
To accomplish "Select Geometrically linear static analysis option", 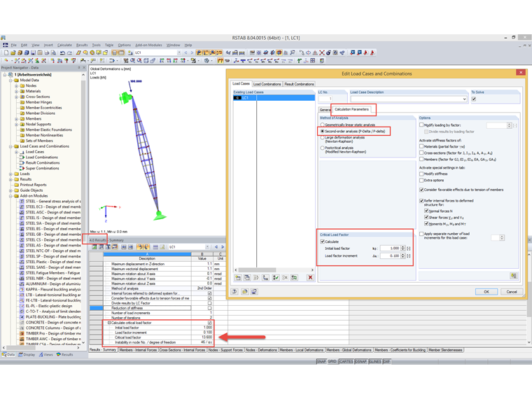I will 322,125.
